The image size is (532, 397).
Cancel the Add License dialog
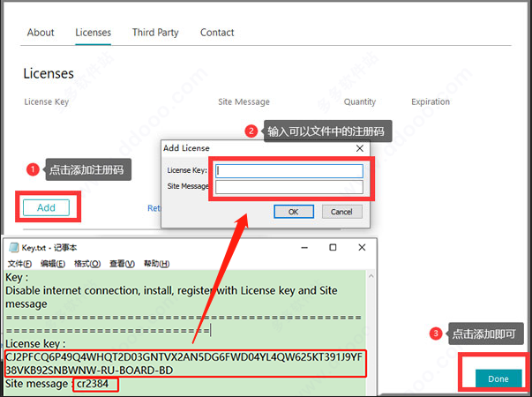341,212
